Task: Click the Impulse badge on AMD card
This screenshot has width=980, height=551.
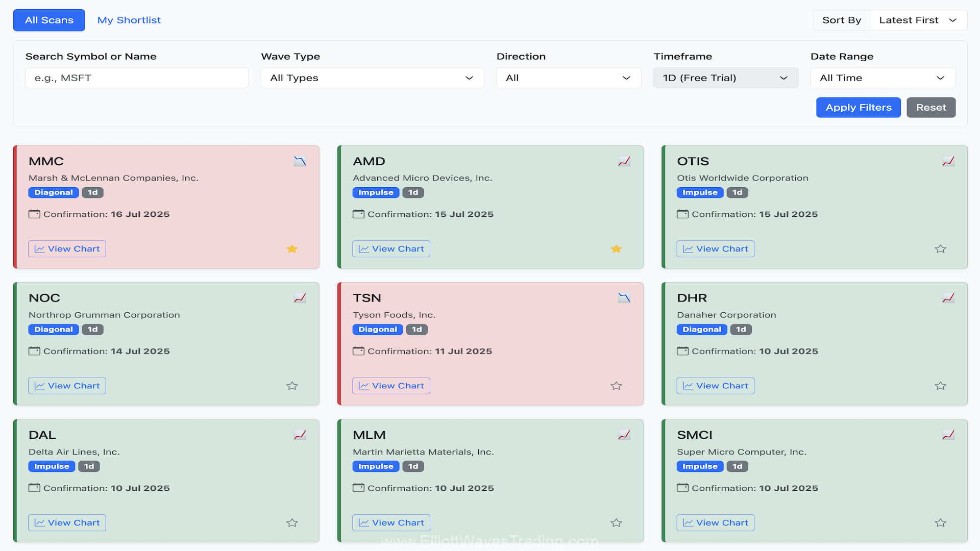Action: (376, 193)
